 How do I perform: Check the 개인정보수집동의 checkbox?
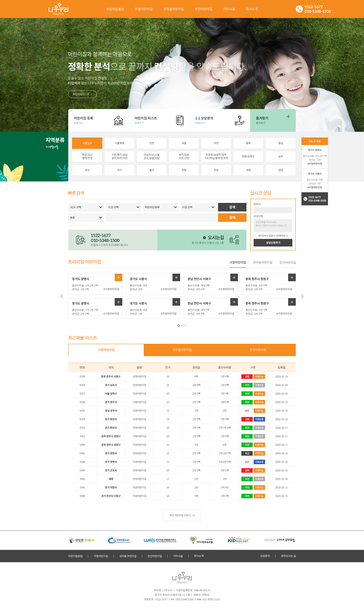(x=255, y=236)
